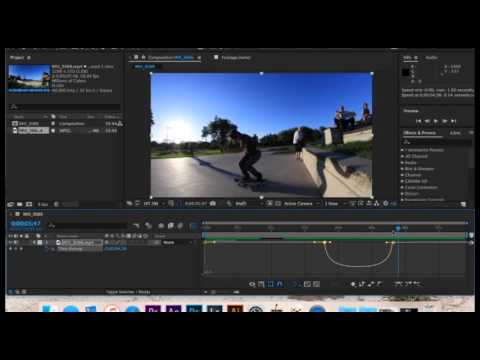Open graph type and options menu

click(x=261, y=284)
